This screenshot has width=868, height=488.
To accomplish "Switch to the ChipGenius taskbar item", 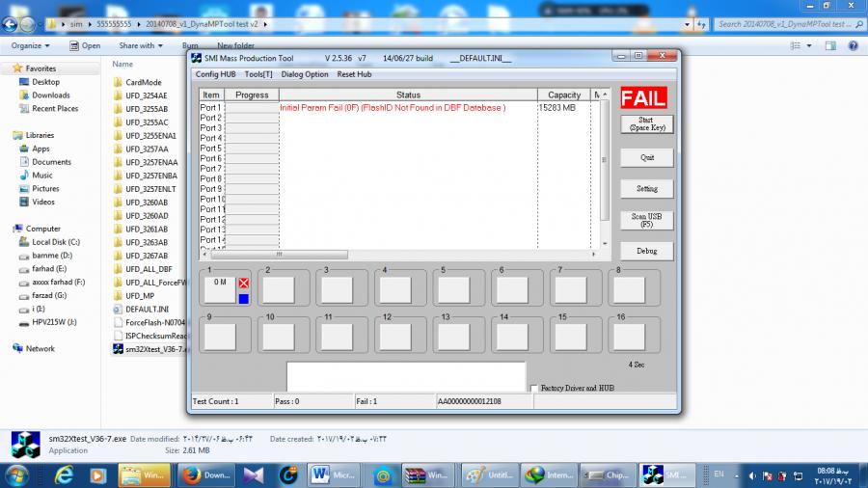I will pos(607,474).
